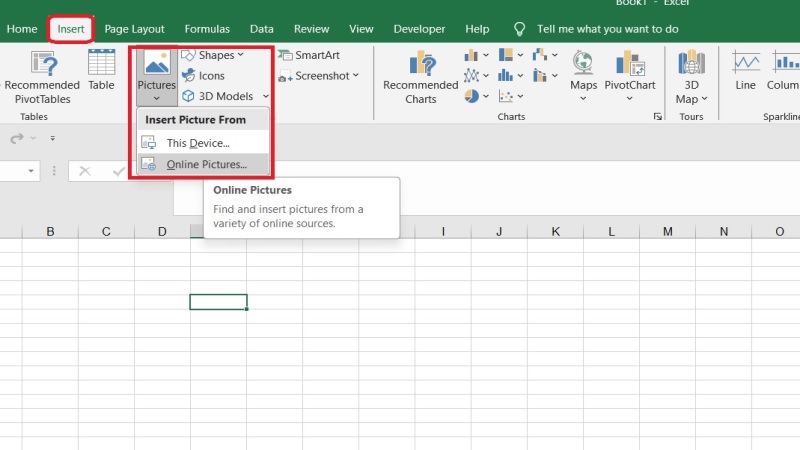Image resolution: width=800 pixels, height=450 pixels.
Task: Switch to the Data tab
Action: pos(262,29)
